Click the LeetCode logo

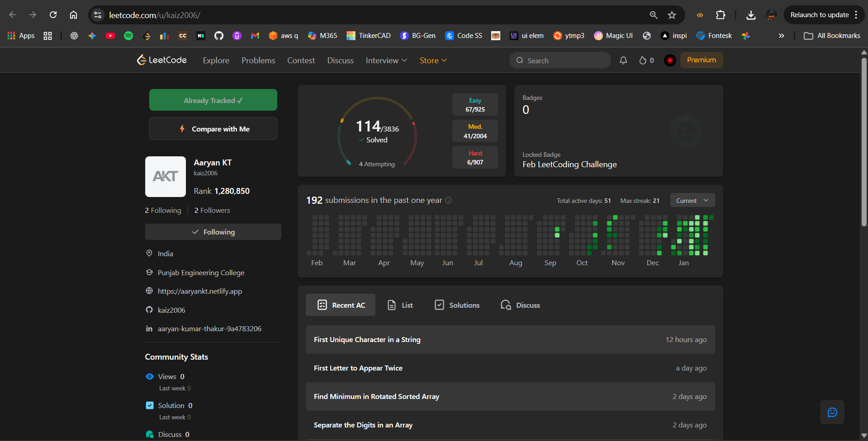point(161,60)
